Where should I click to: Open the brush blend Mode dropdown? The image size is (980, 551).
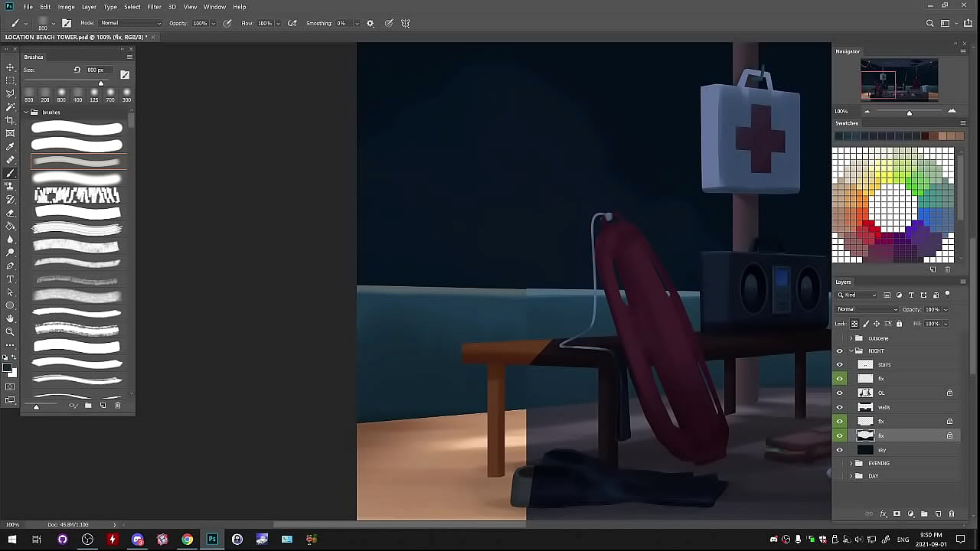tap(130, 24)
